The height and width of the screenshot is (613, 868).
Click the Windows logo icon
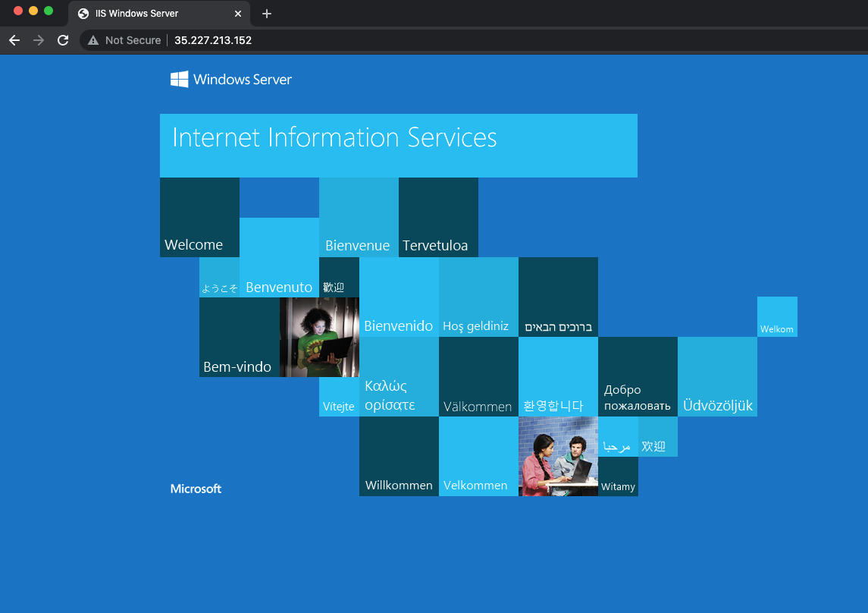click(x=180, y=79)
